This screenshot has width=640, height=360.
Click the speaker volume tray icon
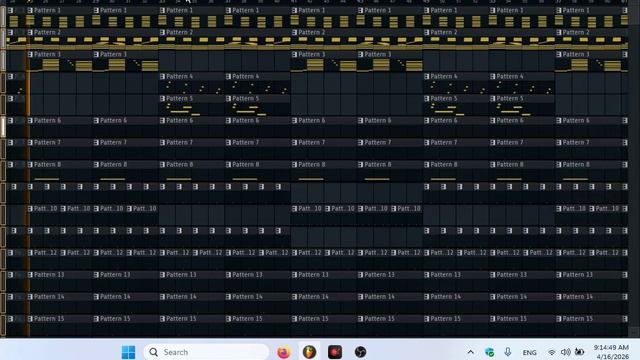(565, 352)
